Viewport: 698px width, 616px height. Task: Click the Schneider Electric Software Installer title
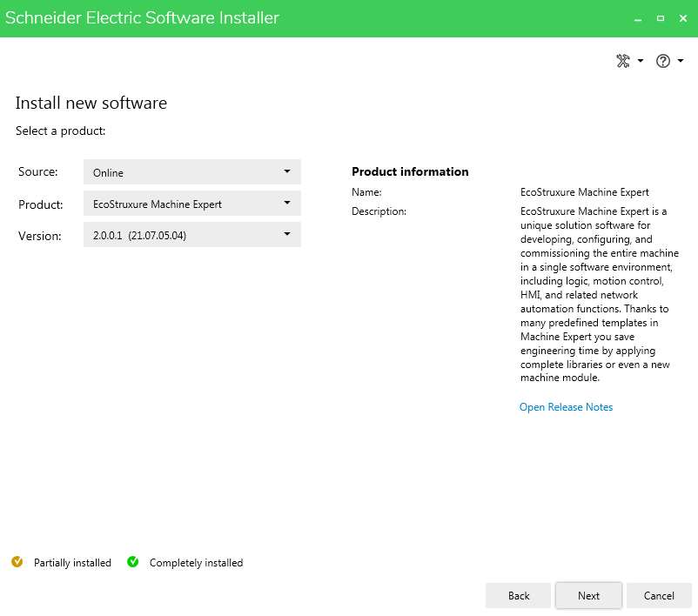click(x=143, y=18)
